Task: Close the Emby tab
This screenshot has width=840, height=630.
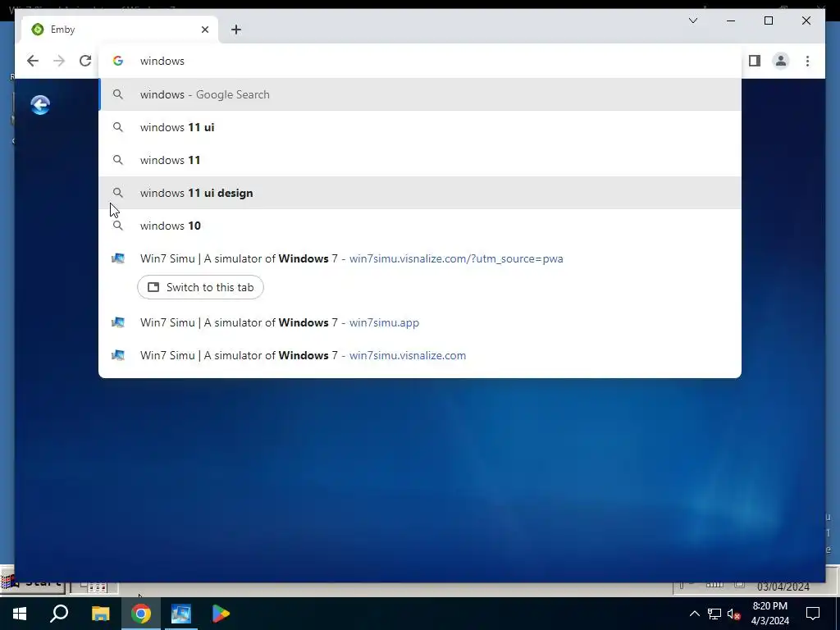Action: [204, 30]
